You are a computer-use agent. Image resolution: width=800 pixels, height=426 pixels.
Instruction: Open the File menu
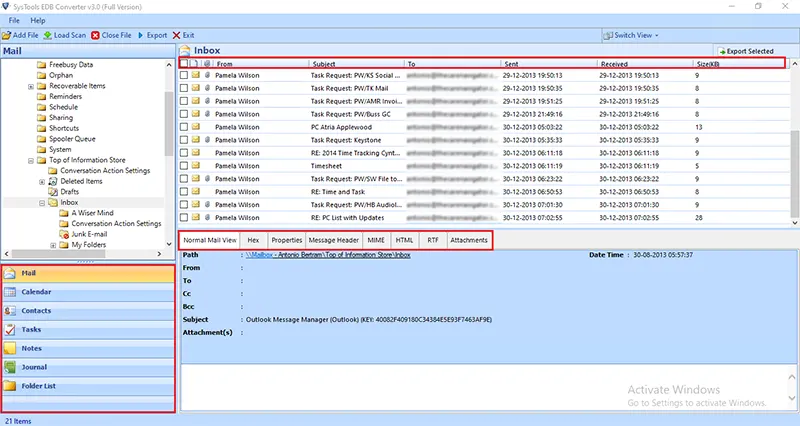(x=14, y=20)
